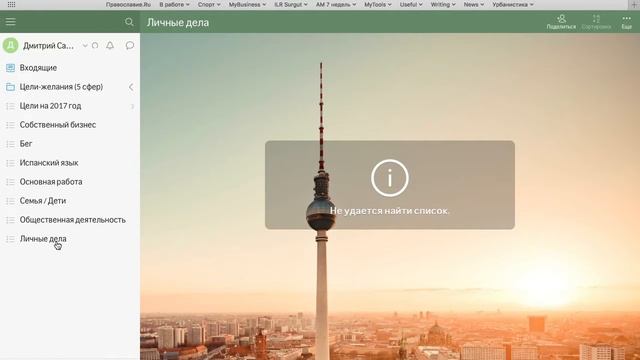Expand the В работе bookmarks folder

coord(174,4)
